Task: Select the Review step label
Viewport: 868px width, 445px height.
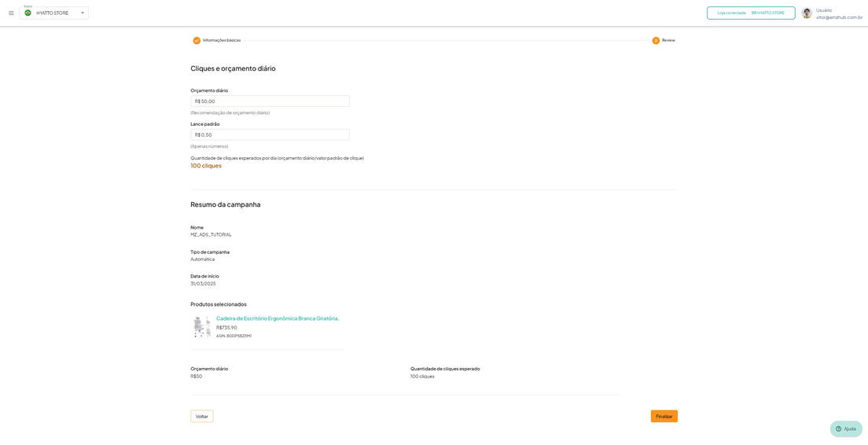Action: pyautogui.click(x=668, y=41)
